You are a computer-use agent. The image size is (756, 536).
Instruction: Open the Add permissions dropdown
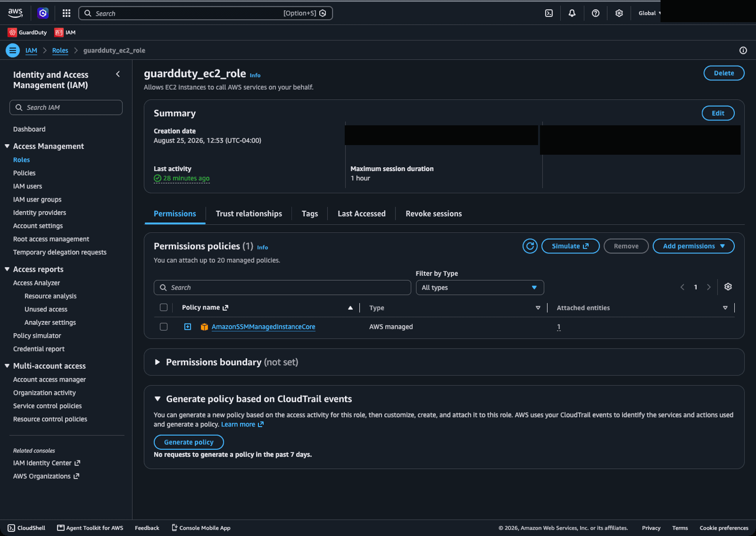click(693, 246)
